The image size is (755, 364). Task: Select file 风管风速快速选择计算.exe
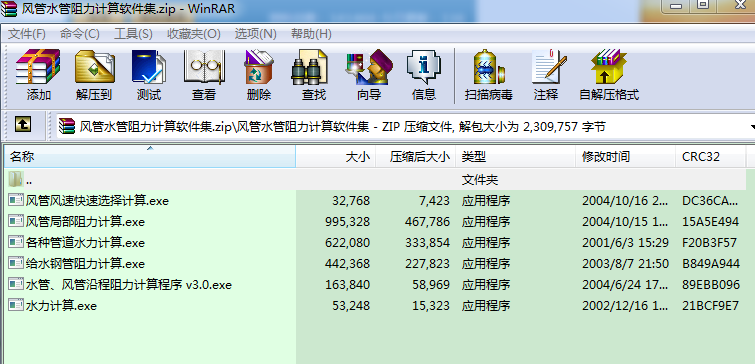coord(97,200)
